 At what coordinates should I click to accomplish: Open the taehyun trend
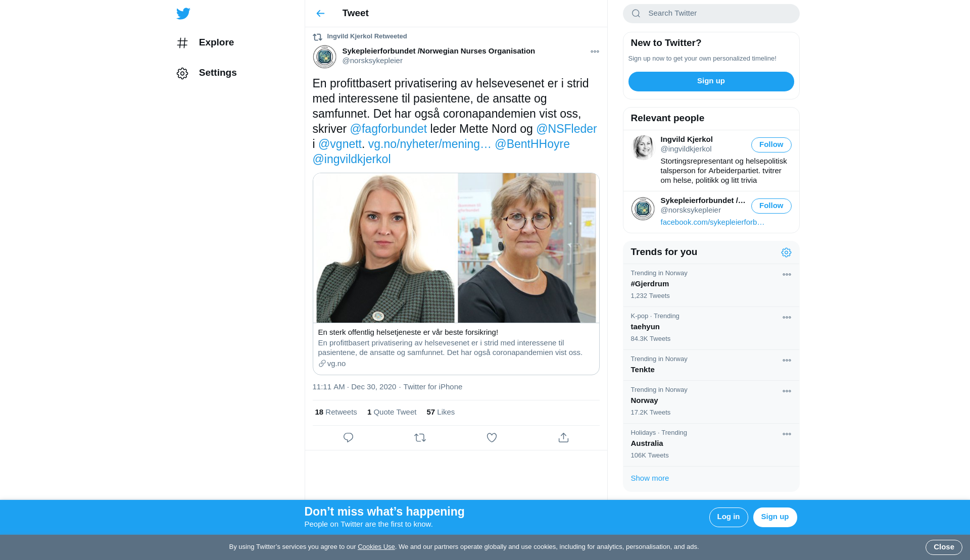pos(711,328)
